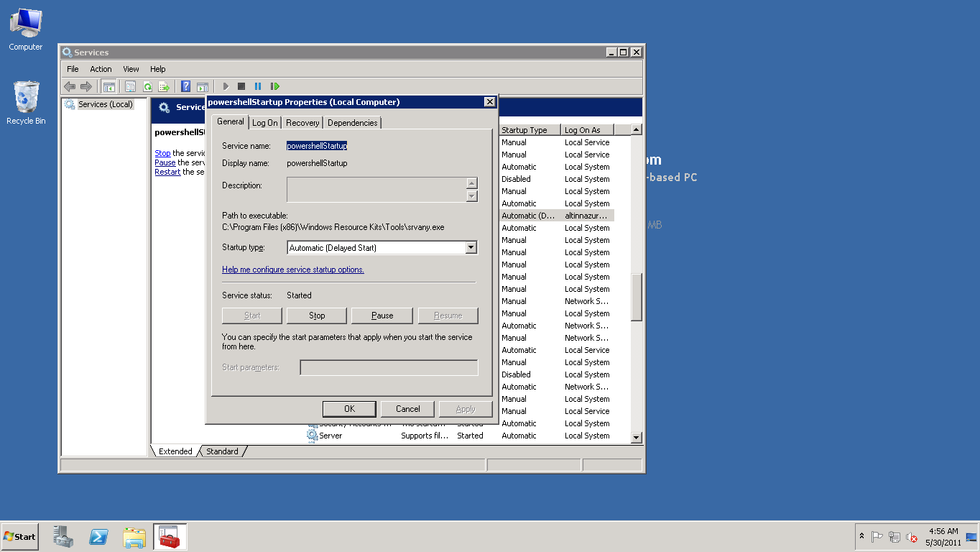Switch to the Recovery tab
This screenshot has height=552, width=980.
click(x=302, y=122)
